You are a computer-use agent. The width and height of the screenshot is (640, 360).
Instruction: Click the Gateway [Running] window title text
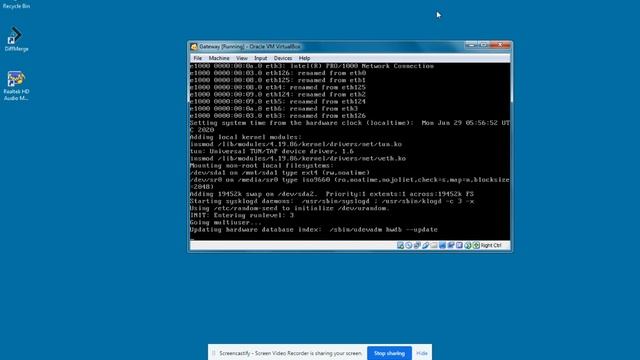coord(250,47)
